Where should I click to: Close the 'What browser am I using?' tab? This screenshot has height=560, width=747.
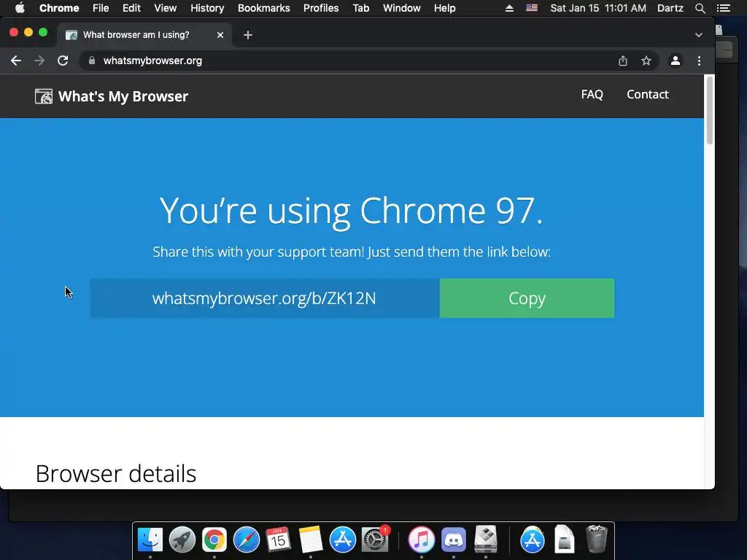click(x=220, y=35)
